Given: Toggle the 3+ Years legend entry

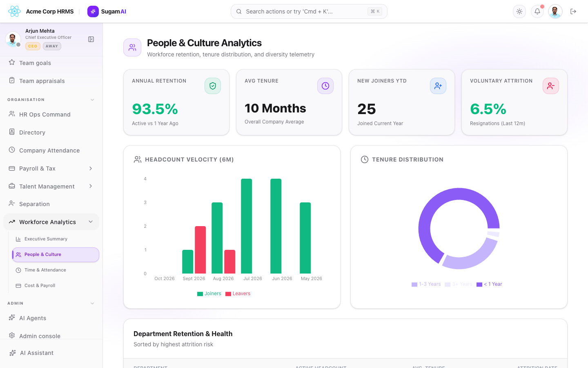Looking at the screenshot, I should [x=459, y=284].
